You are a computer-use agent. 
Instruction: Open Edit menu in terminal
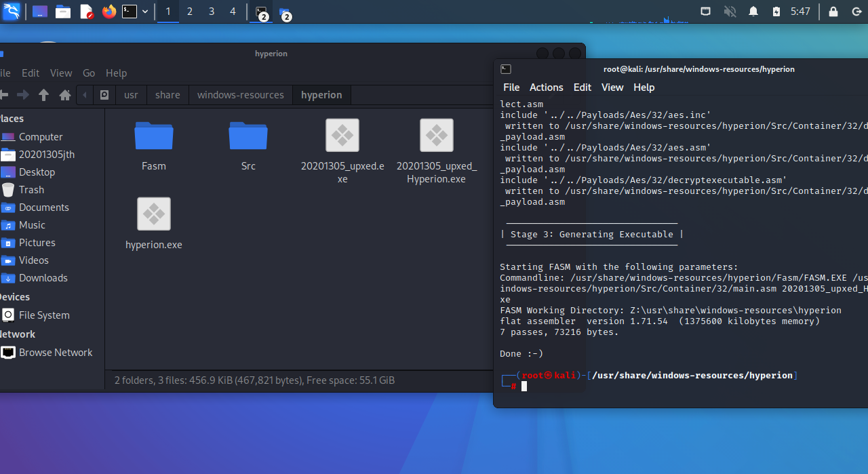(583, 87)
